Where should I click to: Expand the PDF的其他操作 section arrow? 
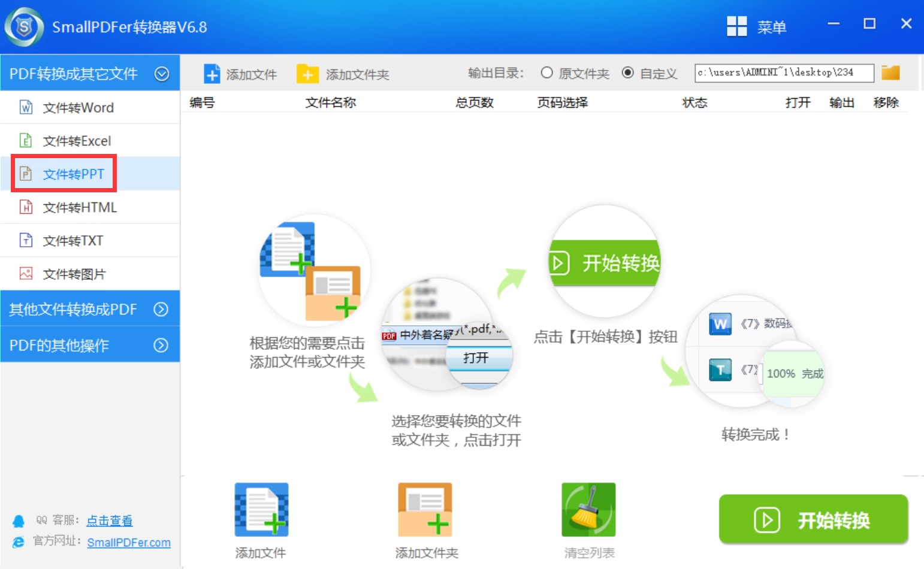coord(161,345)
